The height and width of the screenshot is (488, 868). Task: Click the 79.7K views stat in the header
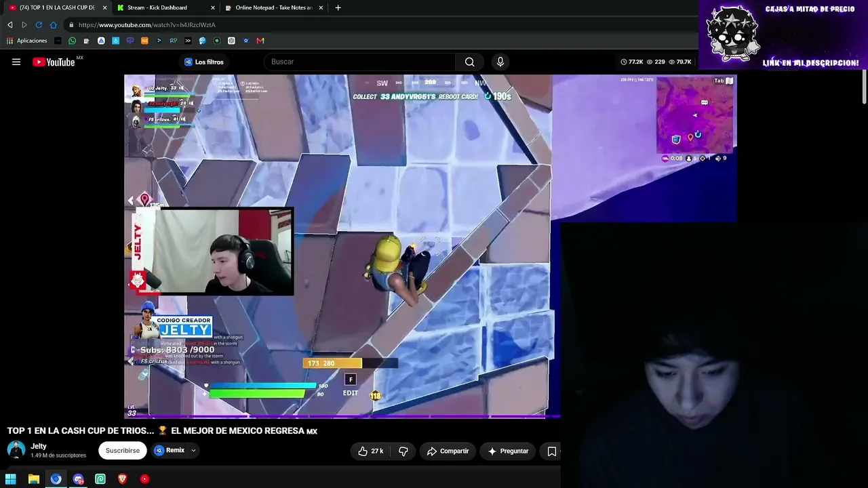[680, 62]
